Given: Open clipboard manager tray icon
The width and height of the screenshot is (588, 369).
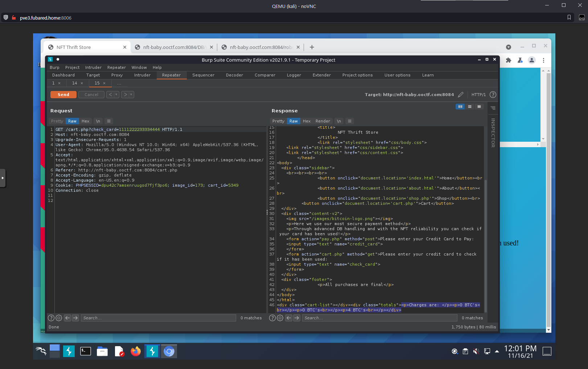Looking at the screenshot, I should pos(465,351).
